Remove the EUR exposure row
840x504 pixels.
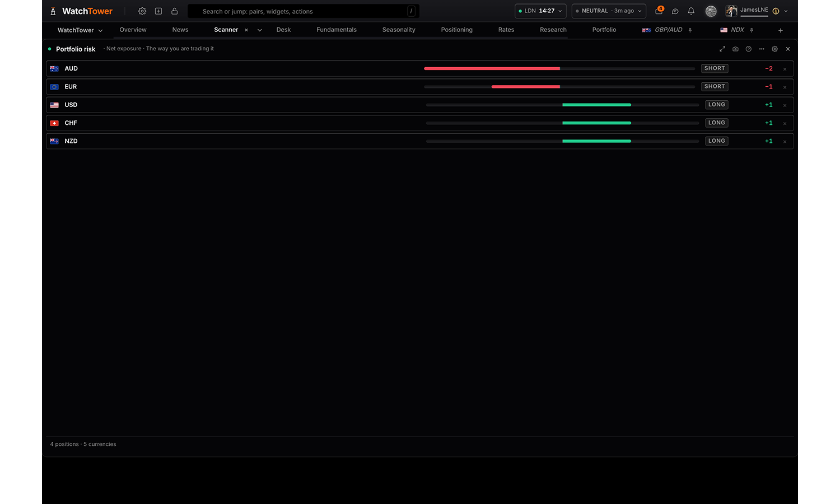(785, 87)
